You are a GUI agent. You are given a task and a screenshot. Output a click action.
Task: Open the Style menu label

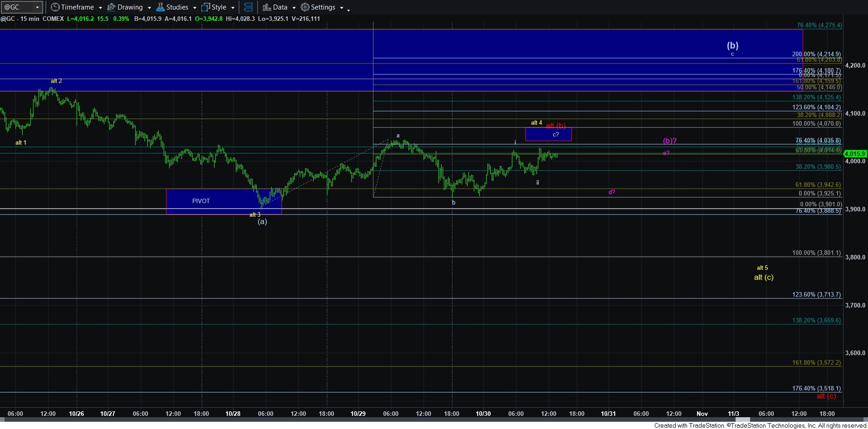click(219, 7)
